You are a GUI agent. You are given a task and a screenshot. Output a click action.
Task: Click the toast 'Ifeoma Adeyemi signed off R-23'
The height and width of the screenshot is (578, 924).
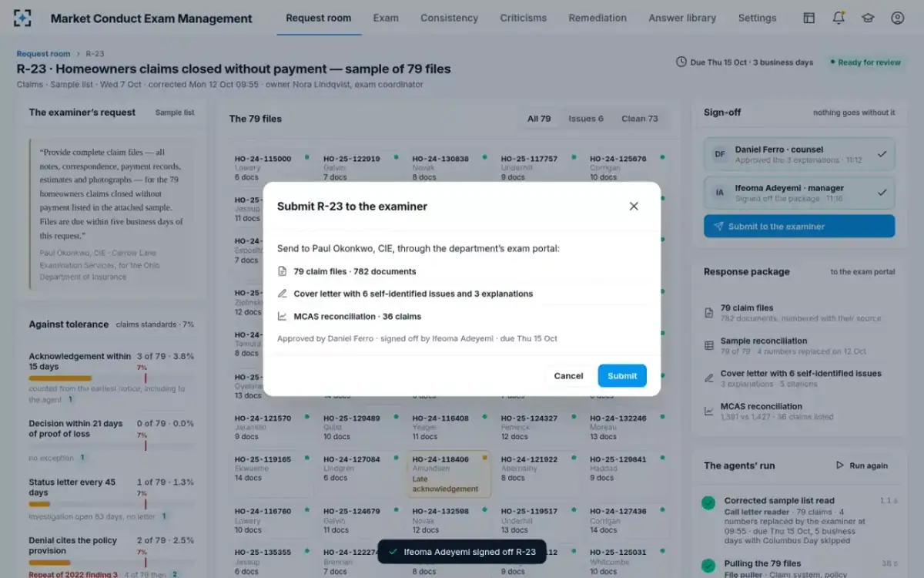coord(462,552)
